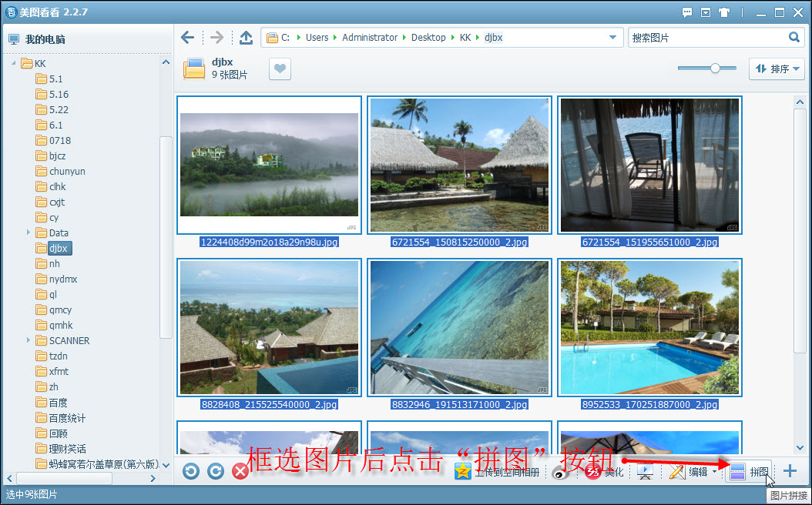Select the deck chair thumbnail 6721554_151955651000_2

click(650, 165)
